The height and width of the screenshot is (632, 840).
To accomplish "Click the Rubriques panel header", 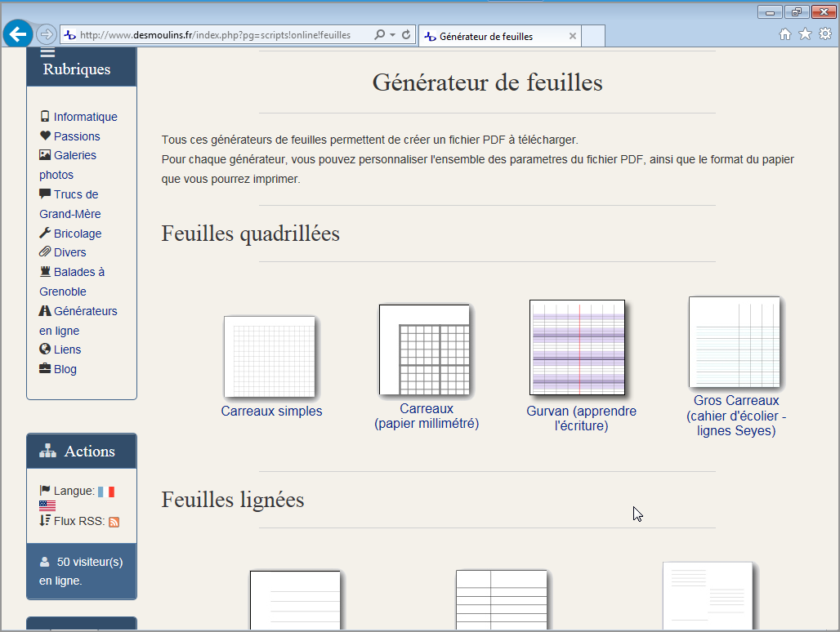I will (82, 66).
